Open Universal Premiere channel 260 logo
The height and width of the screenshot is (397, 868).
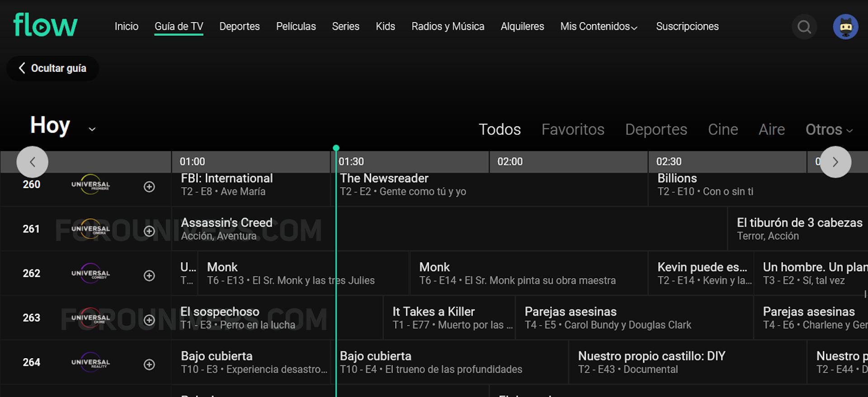[x=90, y=185]
